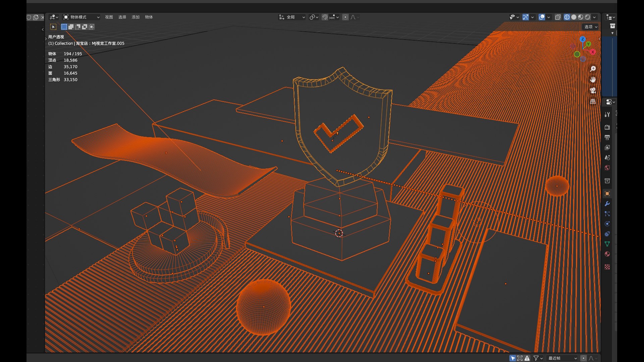
Task: Open the Output properties tab
Action: click(607, 137)
